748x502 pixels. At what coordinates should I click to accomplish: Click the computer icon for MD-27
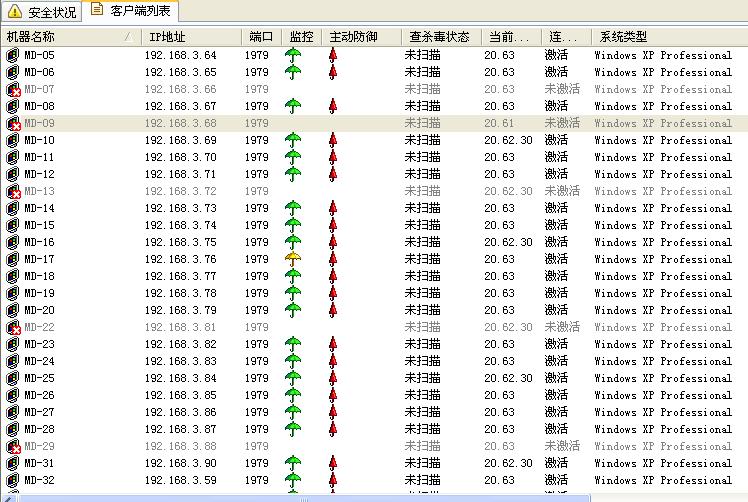click(x=12, y=412)
